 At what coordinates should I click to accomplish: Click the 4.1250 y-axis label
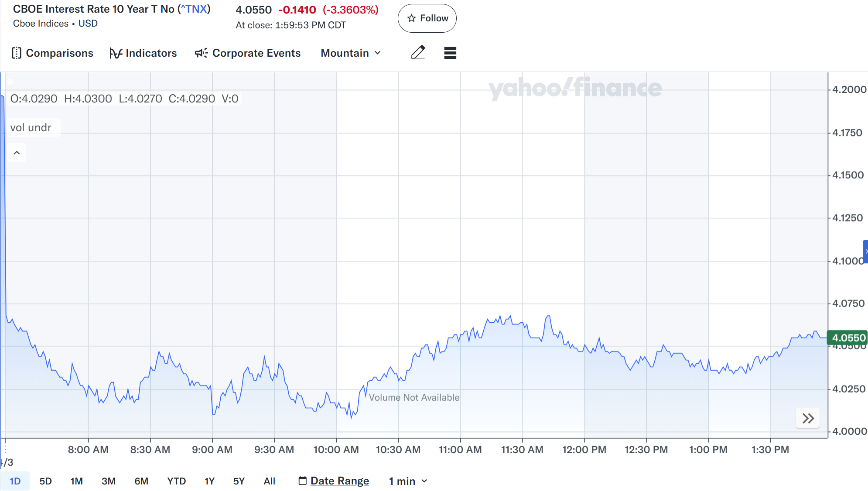[847, 218]
